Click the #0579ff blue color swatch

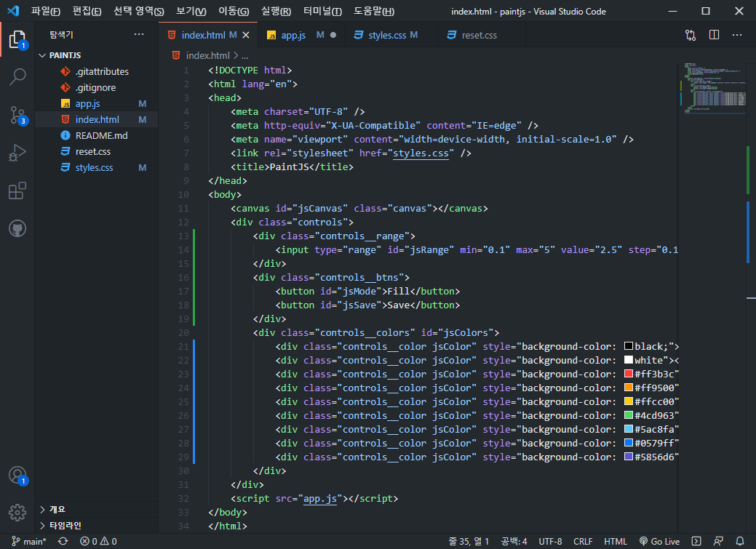tap(628, 443)
